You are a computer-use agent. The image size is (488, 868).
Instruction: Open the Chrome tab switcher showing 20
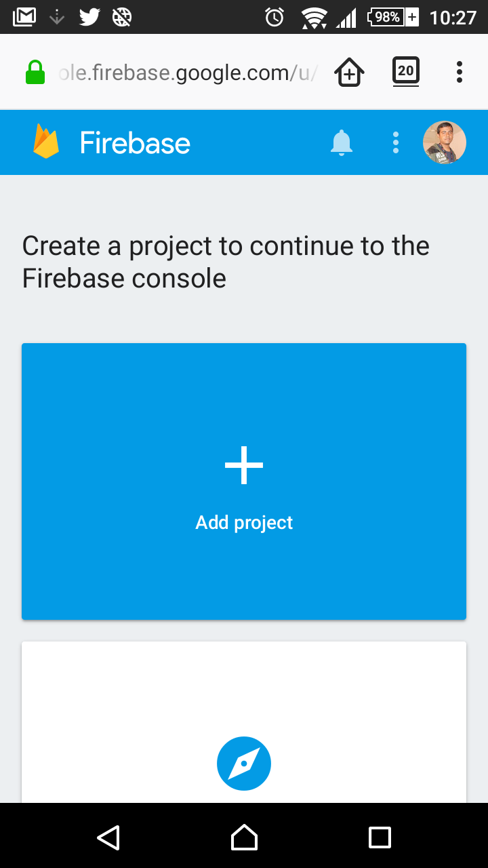405,71
